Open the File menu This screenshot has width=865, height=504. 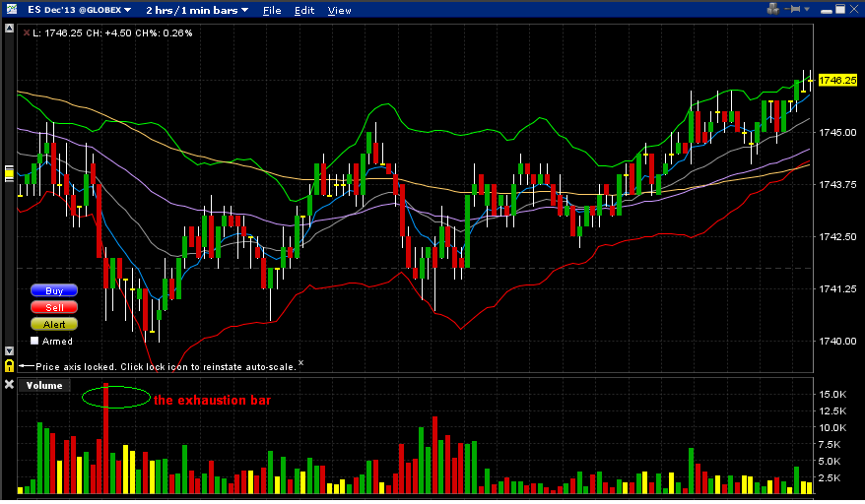271,11
